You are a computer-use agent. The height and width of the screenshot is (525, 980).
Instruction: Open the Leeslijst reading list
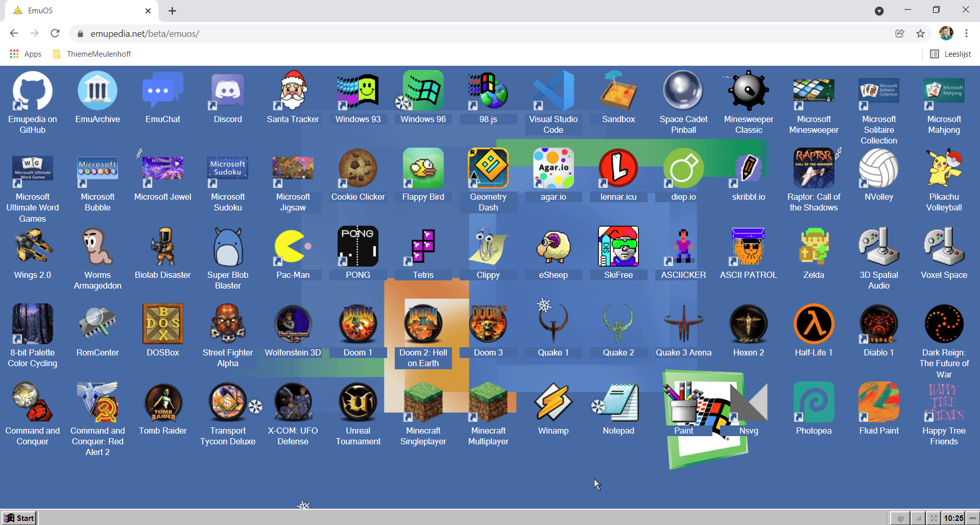[950, 54]
